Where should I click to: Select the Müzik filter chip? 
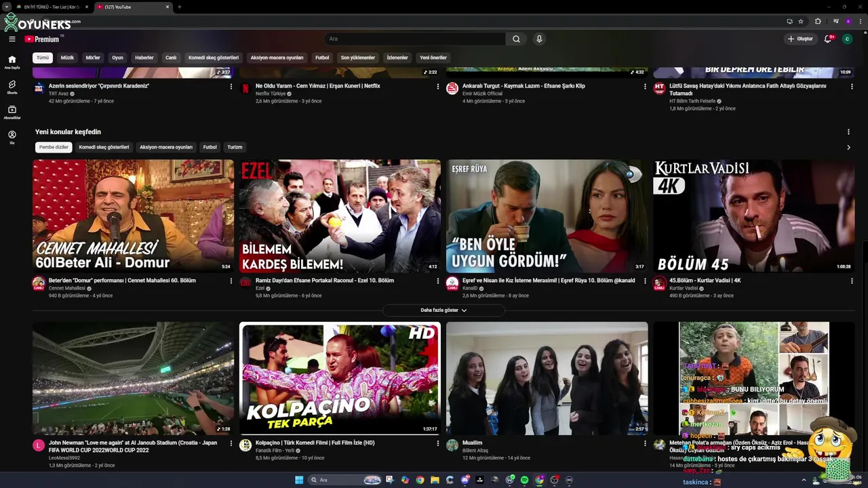tap(67, 58)
